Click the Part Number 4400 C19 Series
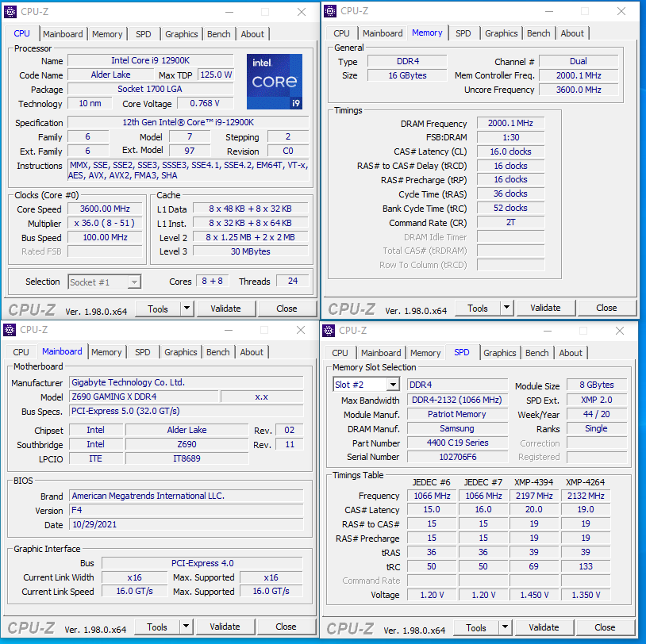Screen dimensions: 646x644 click(x=457, y=443)
